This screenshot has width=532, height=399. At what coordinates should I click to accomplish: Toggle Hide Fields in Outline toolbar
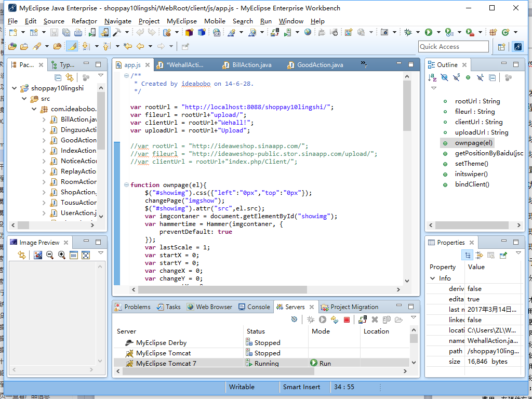coord(444,77)
